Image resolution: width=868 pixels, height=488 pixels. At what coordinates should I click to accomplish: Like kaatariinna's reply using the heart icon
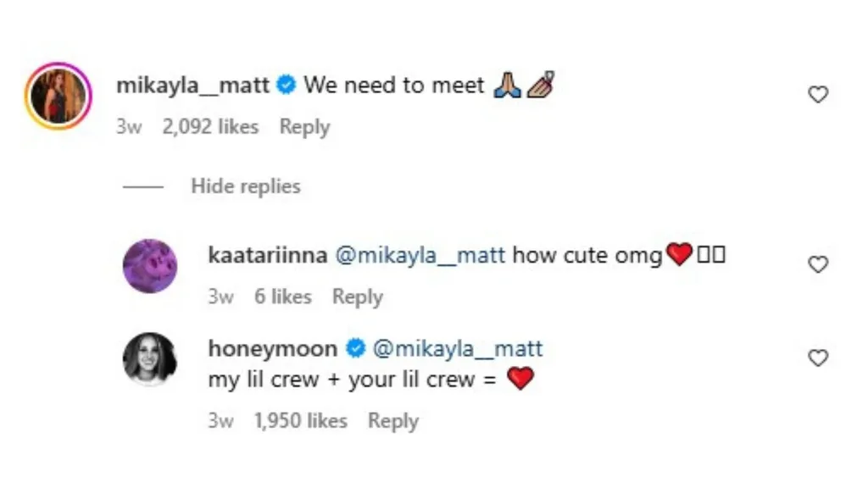click(x=818, y=264)
